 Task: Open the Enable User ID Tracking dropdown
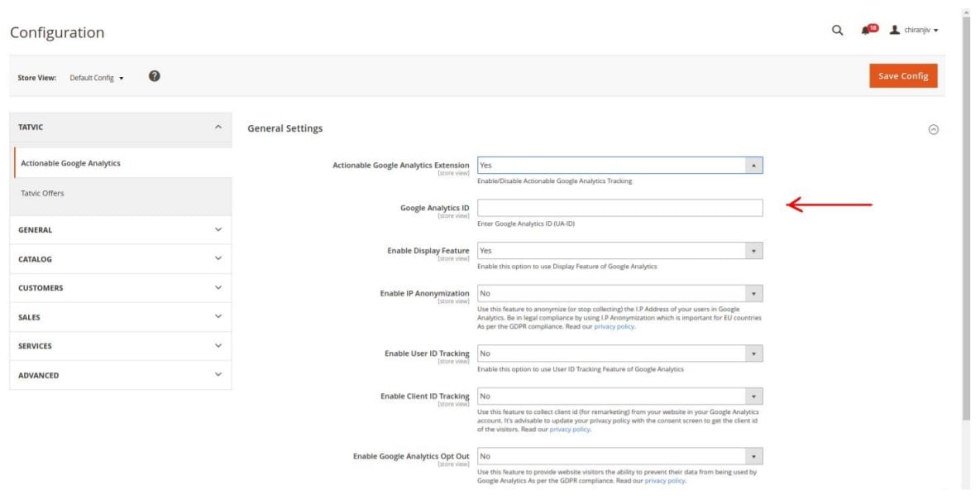[620, 353]
